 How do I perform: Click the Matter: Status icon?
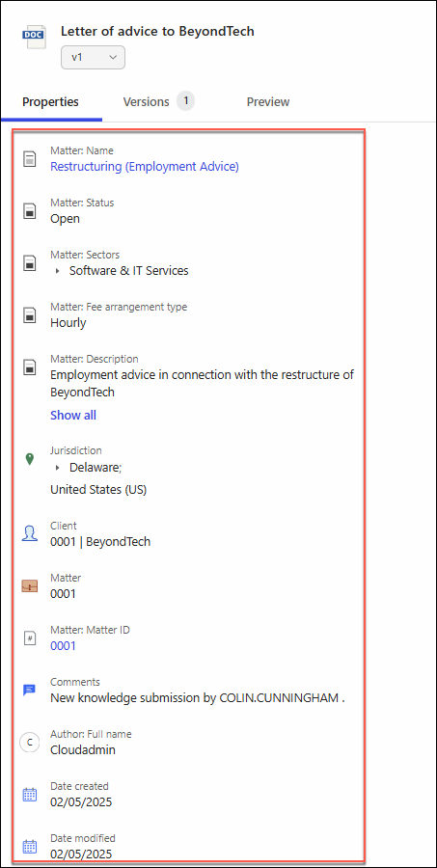point(29,211)
